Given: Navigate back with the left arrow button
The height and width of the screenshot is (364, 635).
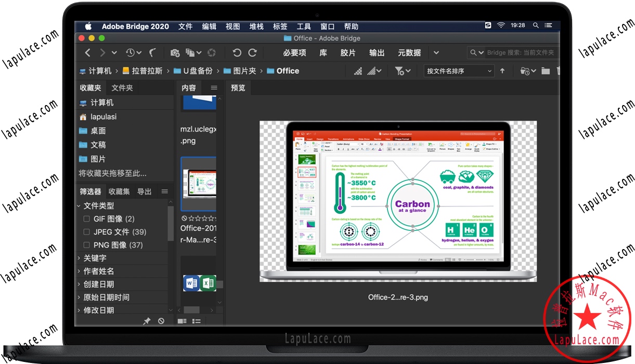Looking at the screenshot, I should [x=87, y=53].
